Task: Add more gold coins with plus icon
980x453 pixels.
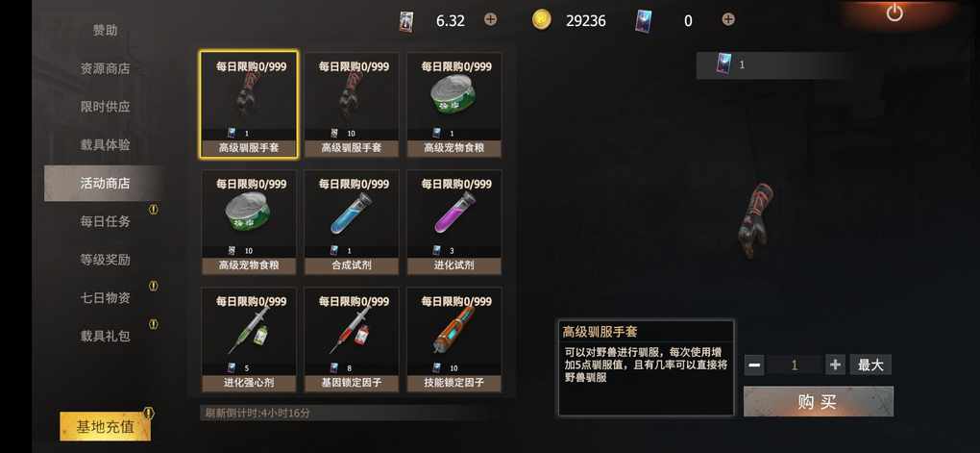Action: coord(491,19)
